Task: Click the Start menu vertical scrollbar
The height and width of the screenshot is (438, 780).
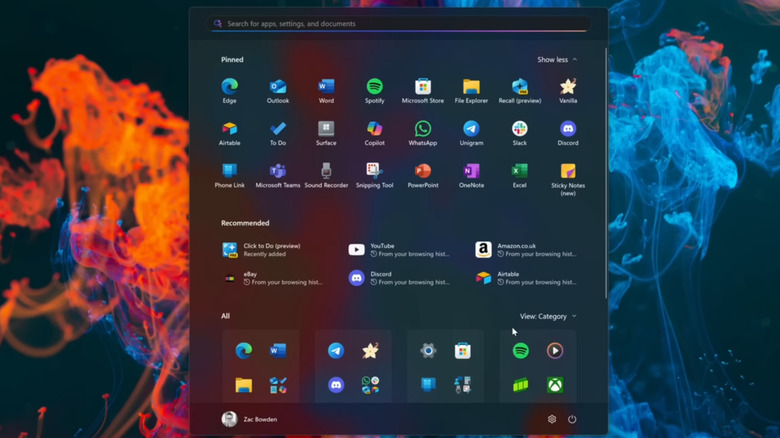Action: (x=605, y=173)
